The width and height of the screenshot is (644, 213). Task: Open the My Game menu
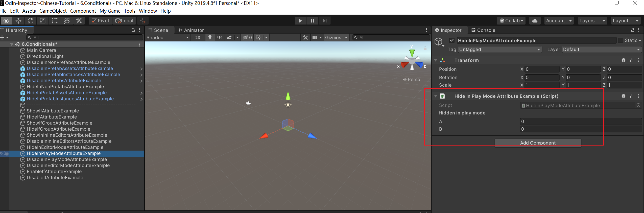tap(110, 11)
